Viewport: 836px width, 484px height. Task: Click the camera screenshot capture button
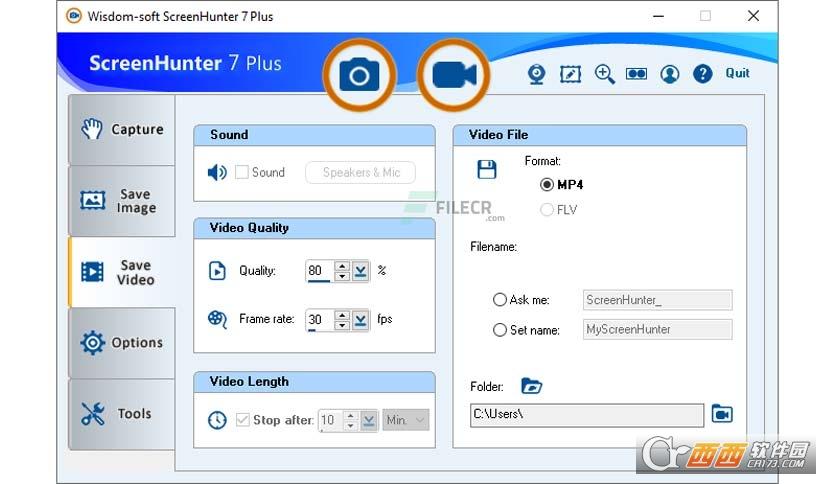[359, 75]
